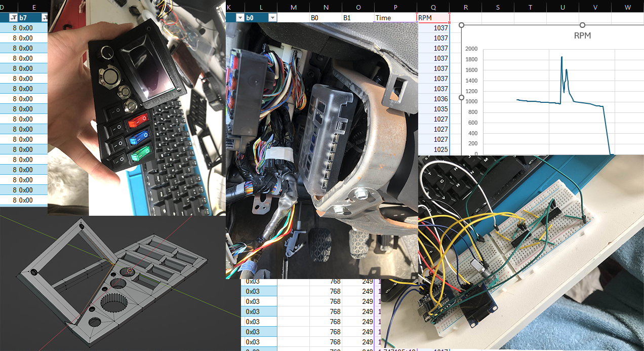Select column K header

(x=235, y=7)
